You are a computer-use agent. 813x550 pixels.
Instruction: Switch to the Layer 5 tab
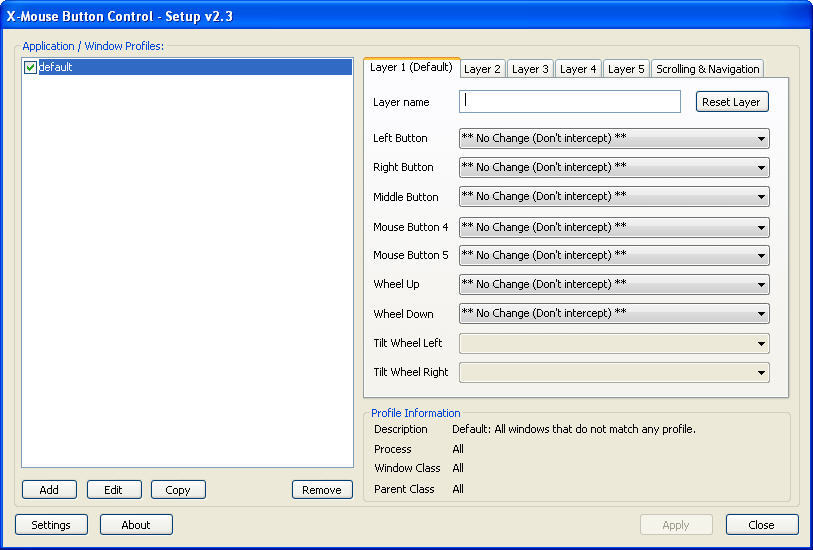pos(626,69)
